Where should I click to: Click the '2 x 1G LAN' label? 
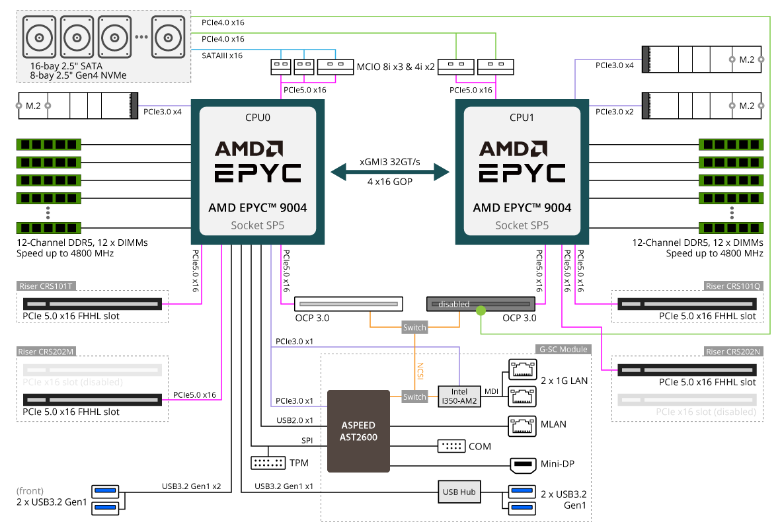564,381
